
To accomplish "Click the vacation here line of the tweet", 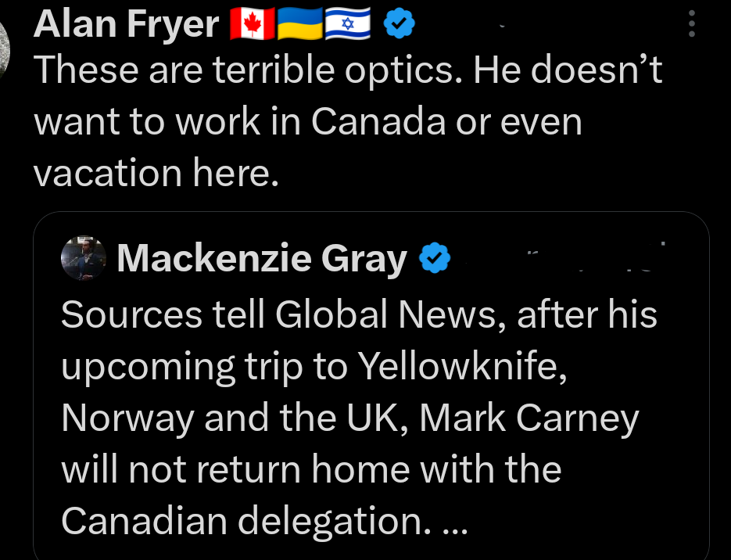I will click(x=156, y=172).
